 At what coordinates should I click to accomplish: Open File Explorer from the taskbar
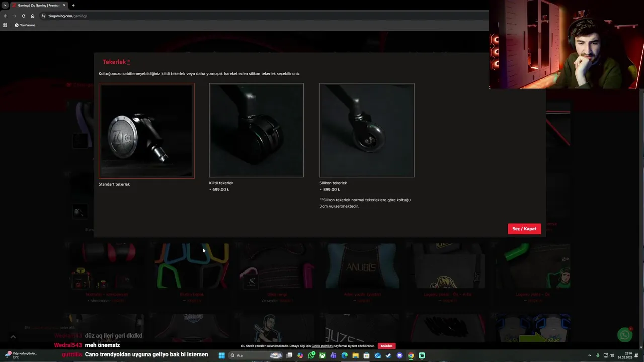tap(355, 355)
